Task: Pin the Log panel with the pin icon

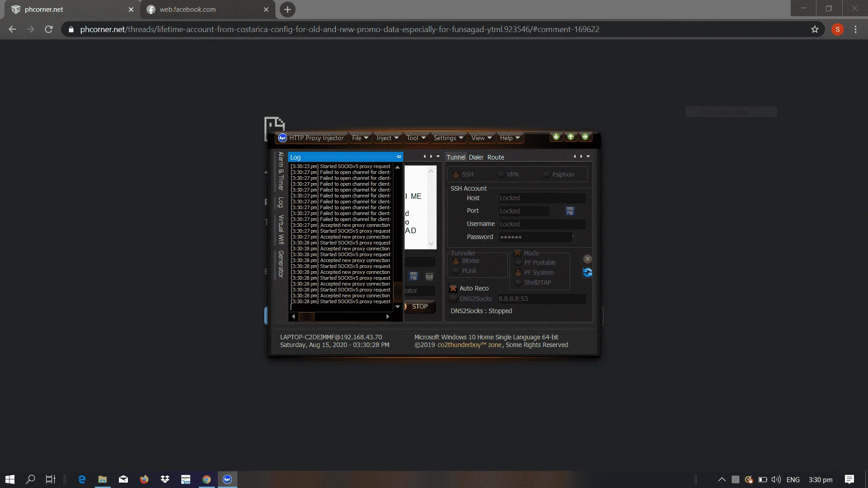Action: click(398, 157)
